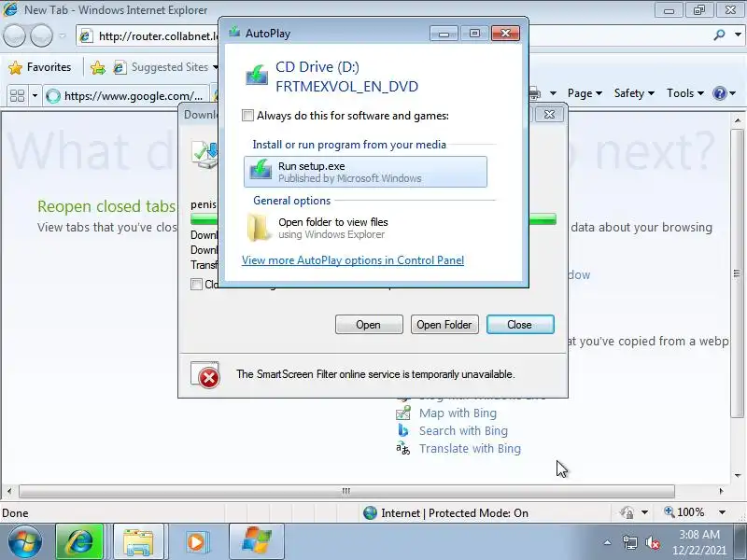Open View more AutoPlay options in Control Panel
The width and height of the screenshot is (747, 560).
click(x=353, y=260)
